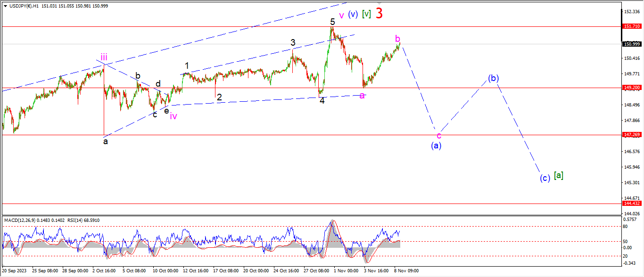
Task: Click the 150.416 price axis label
Action: pos(632,58)
